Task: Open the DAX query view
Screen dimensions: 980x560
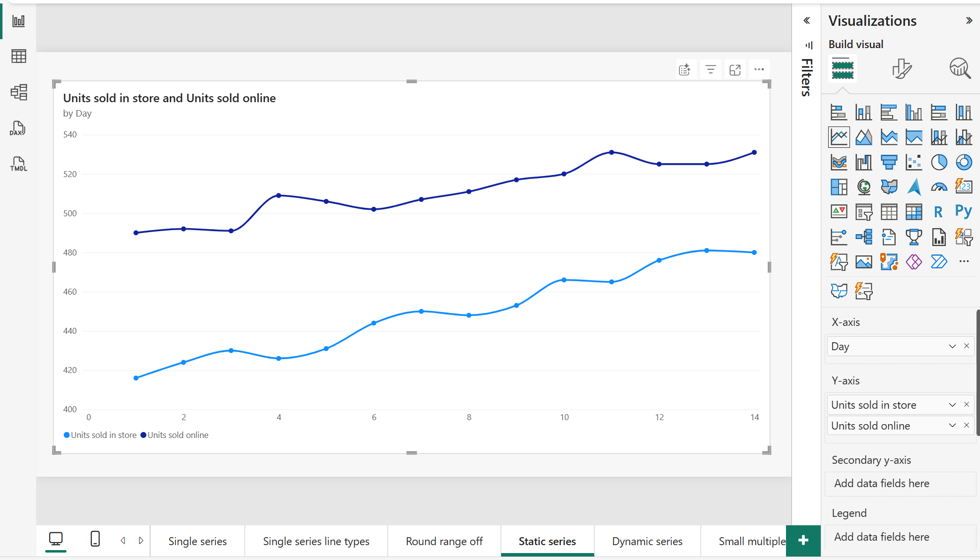Action: [18, 128]
